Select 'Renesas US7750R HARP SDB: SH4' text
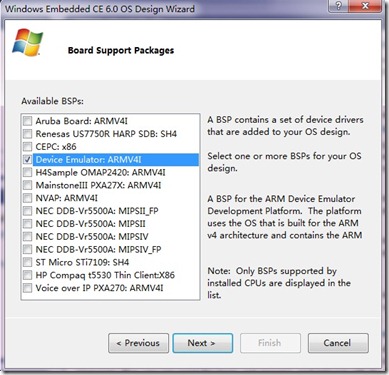389x375 pixels. click(x=106, y=134)
